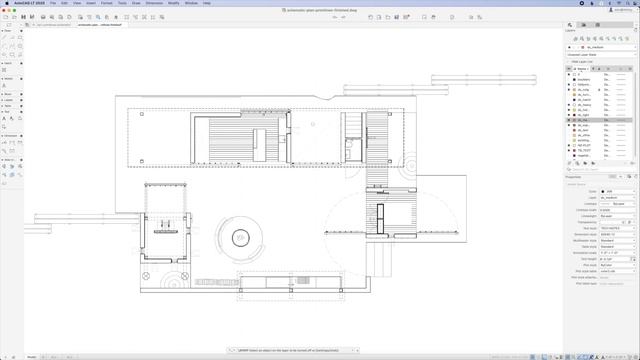Click the New Layer icon below layer list
640x360 pixels.
coord(570,163)
